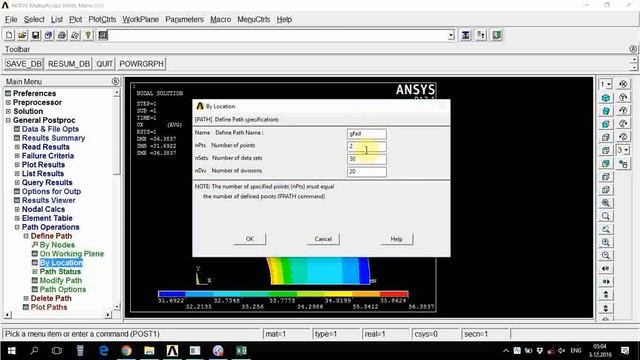This screenshot has width=640, height=360.
Task: Pan model right with arrow icon
Action: [606, 281]
